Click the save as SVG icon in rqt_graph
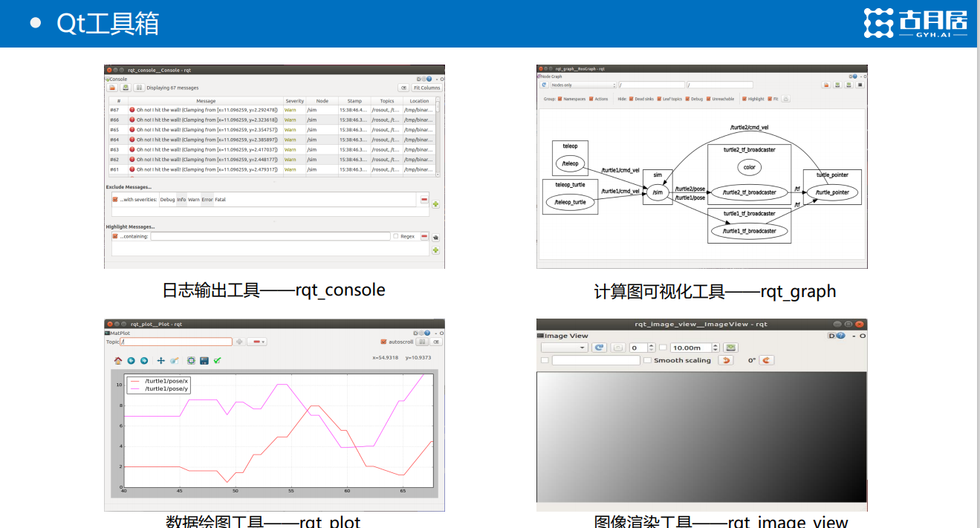Screen dimensions: 980x528 tap(848, 85)
